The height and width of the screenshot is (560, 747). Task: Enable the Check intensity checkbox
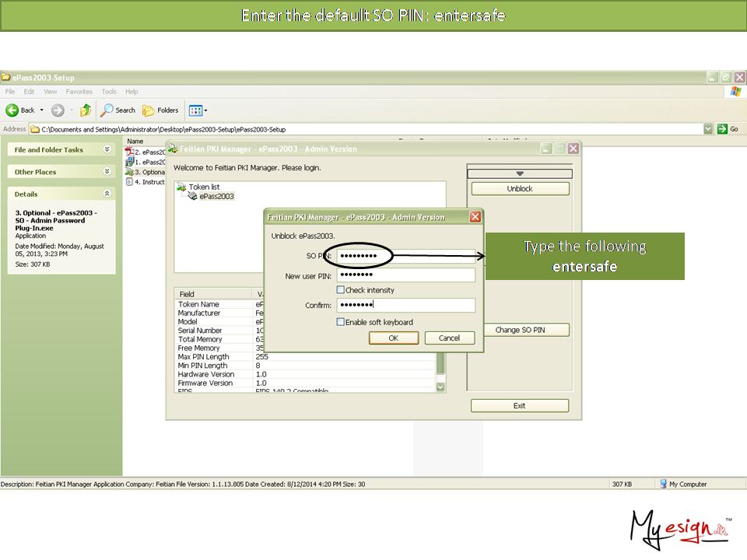341,289
